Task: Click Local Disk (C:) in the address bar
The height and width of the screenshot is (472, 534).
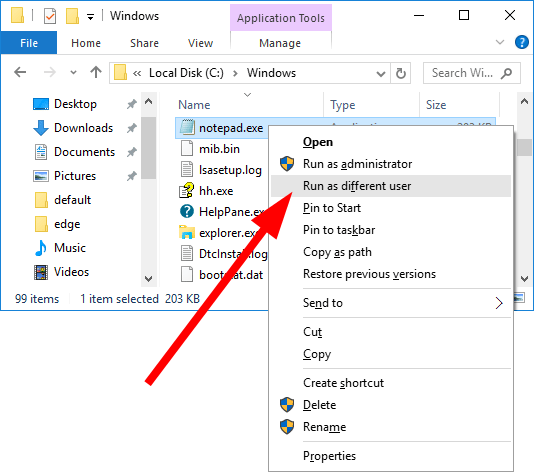Action: (x=186, y=73)
